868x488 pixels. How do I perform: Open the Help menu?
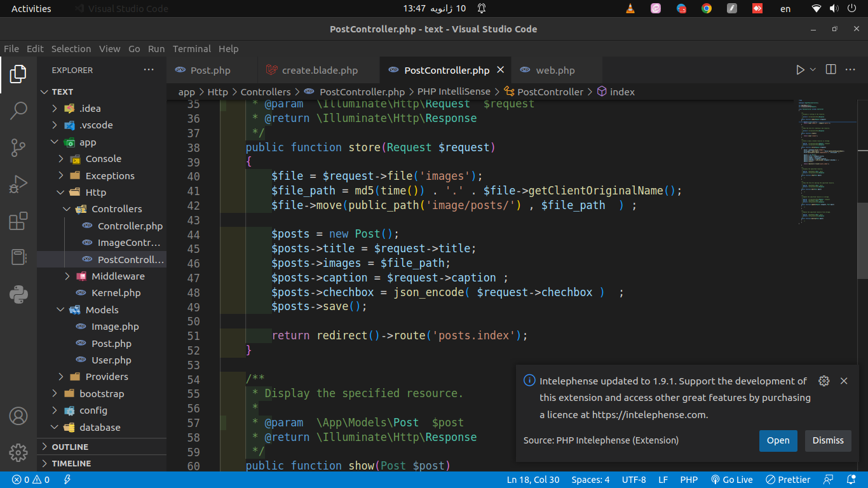tap(229, 49)
